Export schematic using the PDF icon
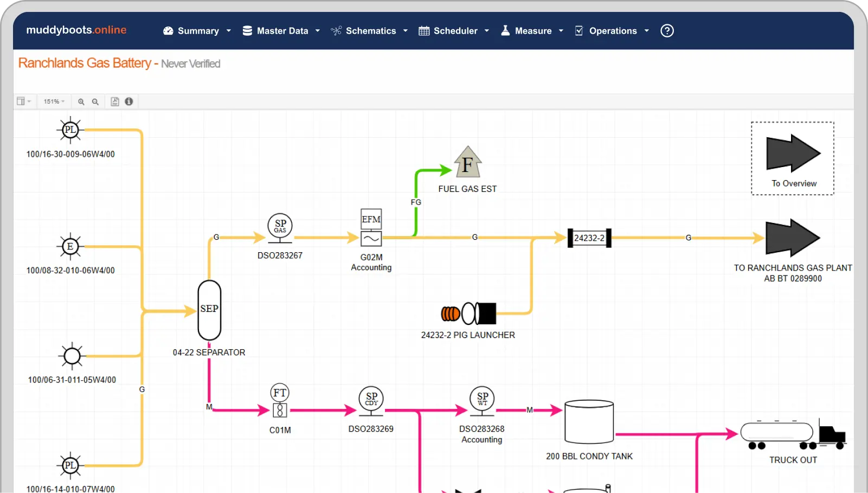Image resolution: width=868 pixels, height=493 pixels. pyautogui.click(x=115, y=101)
